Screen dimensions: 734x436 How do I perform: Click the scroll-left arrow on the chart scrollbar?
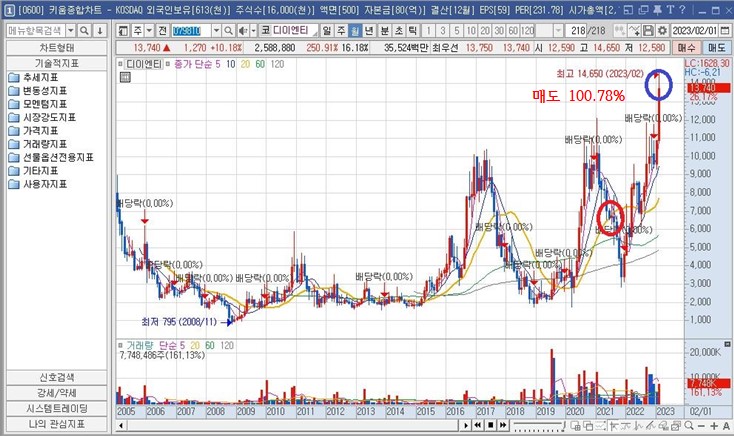tap(121, 425)
